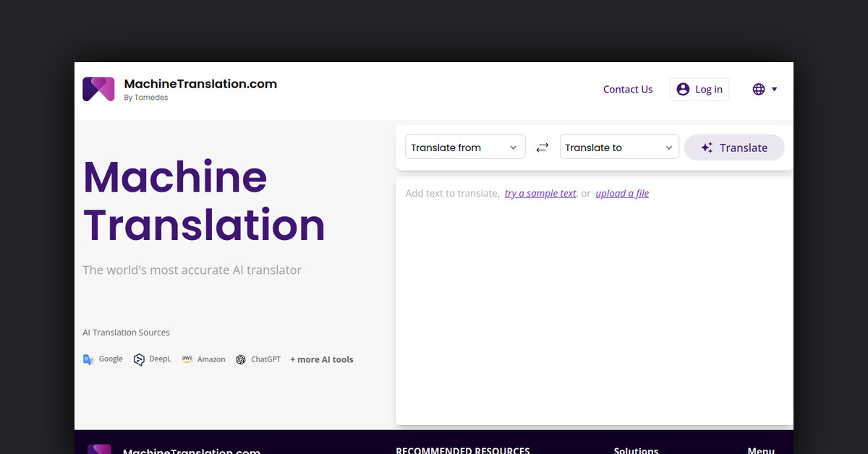The width and height of the screenshot is (868, 454).
Task: Select the Google translation source icon
Action: pos(88,359)
